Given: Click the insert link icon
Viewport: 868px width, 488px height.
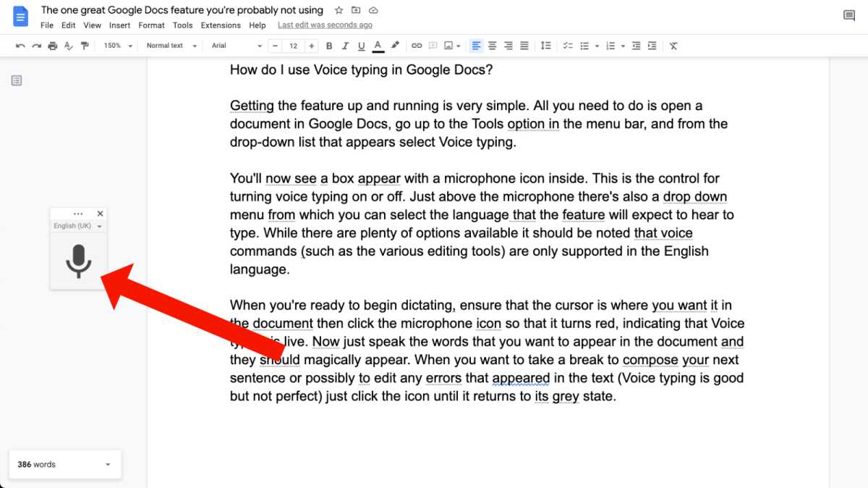Looking at the screenshot, I should [417, 46].
